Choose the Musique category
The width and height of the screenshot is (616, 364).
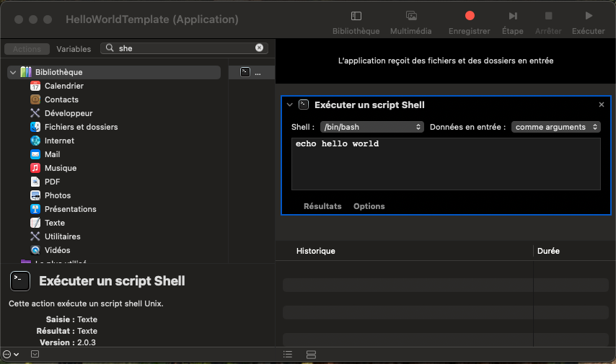click(60, 168)
